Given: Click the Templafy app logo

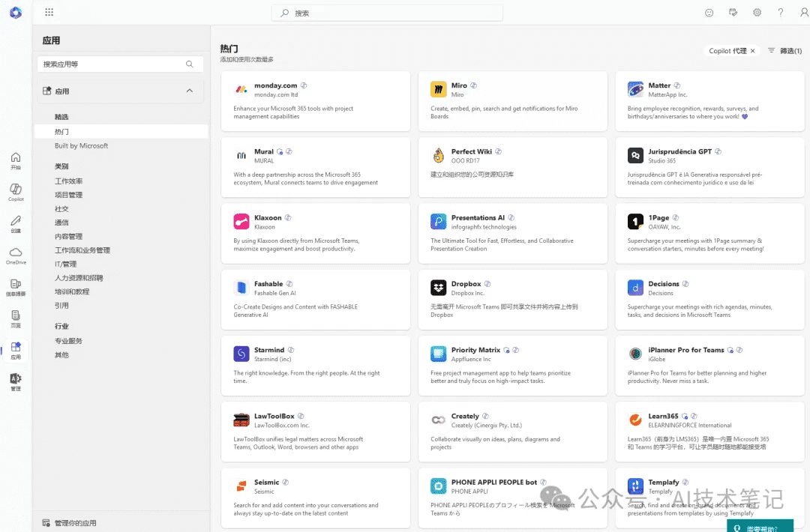Looking at the screenshot, I should click(635, 486).
